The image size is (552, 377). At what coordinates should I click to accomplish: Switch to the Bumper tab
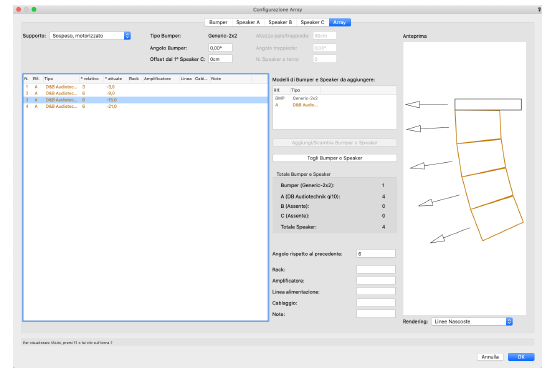(x=218, y=22)
